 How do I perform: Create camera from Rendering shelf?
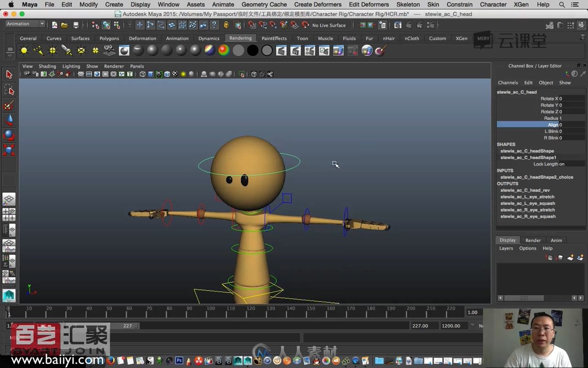109,51
